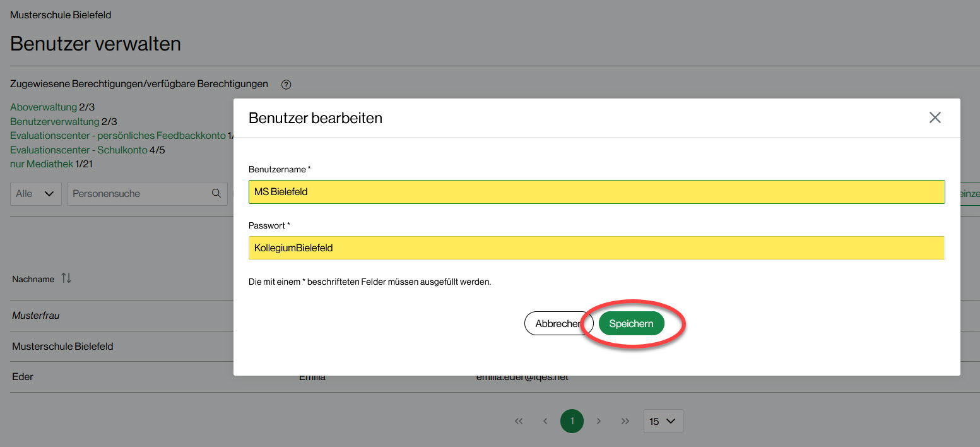Image resolution: width=980 pixels, height=447 pixels.
Task: Sort the table by Nachname
Action: click(66, 278)
